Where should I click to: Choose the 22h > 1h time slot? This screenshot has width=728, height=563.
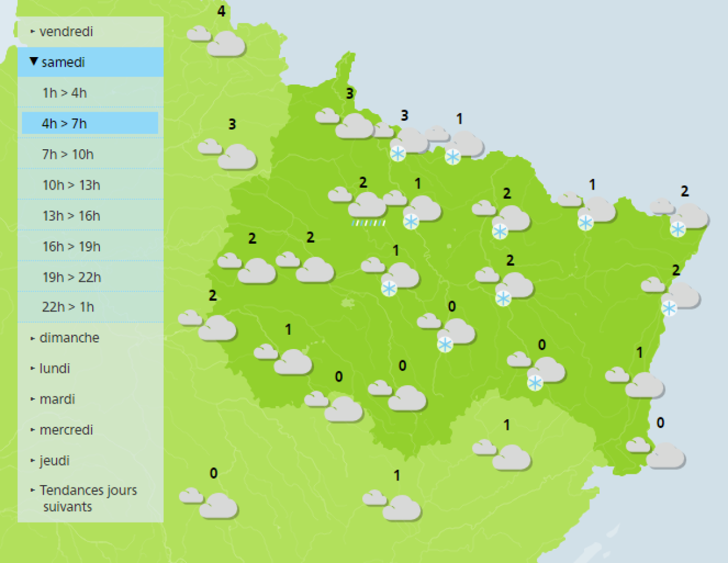click(68, 307)
